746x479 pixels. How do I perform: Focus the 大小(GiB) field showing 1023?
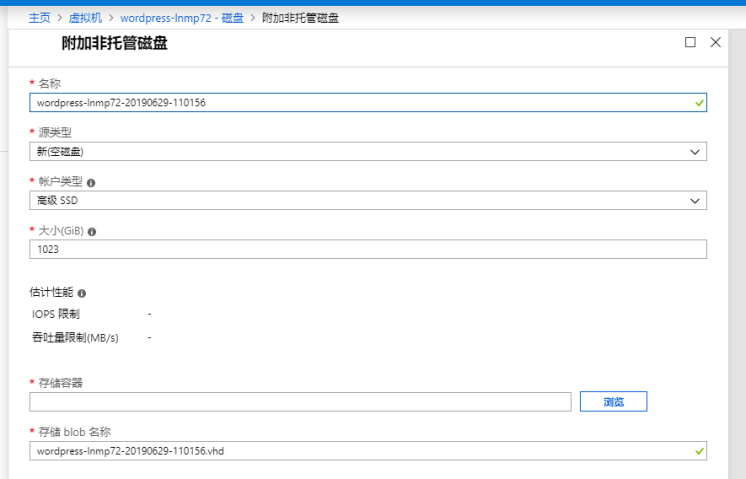(x=368, y=250)
